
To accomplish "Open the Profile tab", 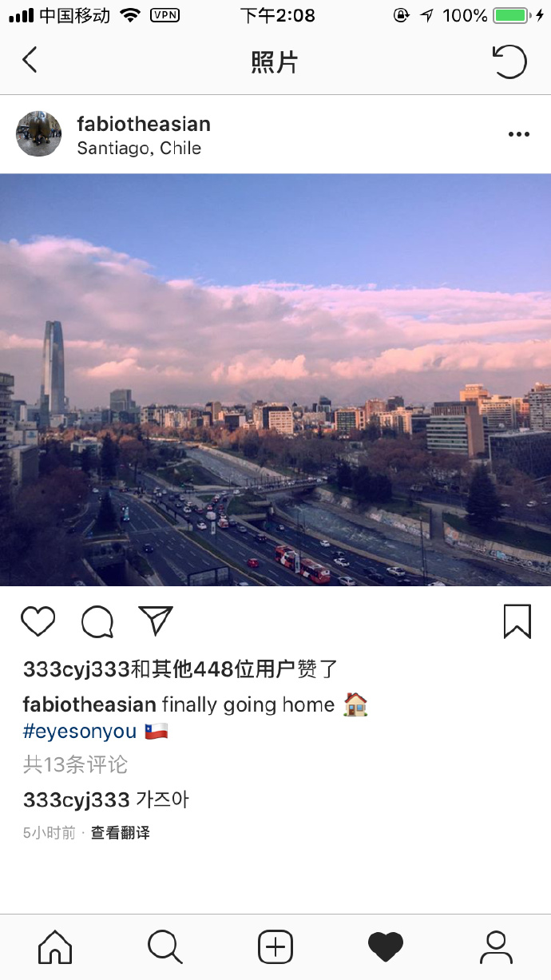I will pos(496,947).
